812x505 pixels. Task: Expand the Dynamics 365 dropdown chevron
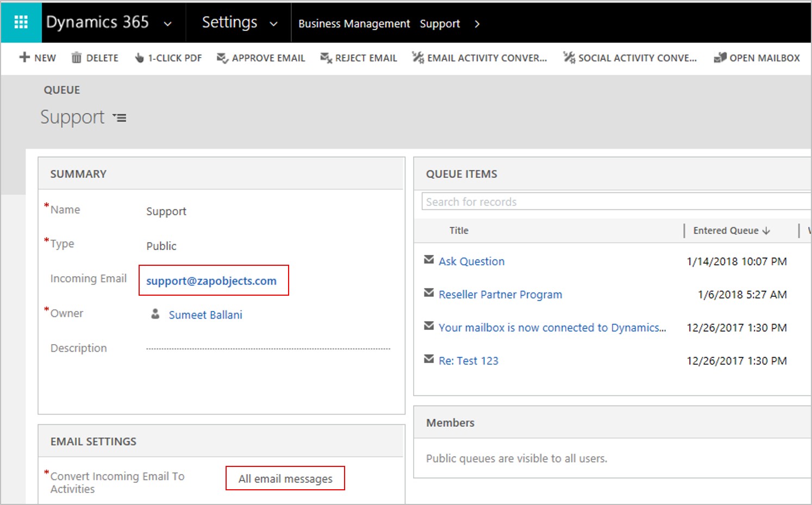pos(168,24)
